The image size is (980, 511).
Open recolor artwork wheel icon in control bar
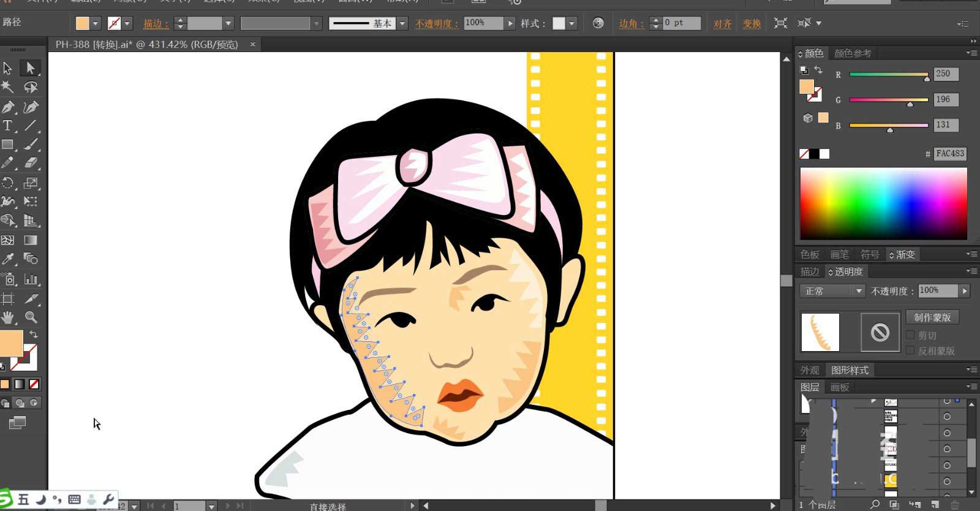click(598, 23)
